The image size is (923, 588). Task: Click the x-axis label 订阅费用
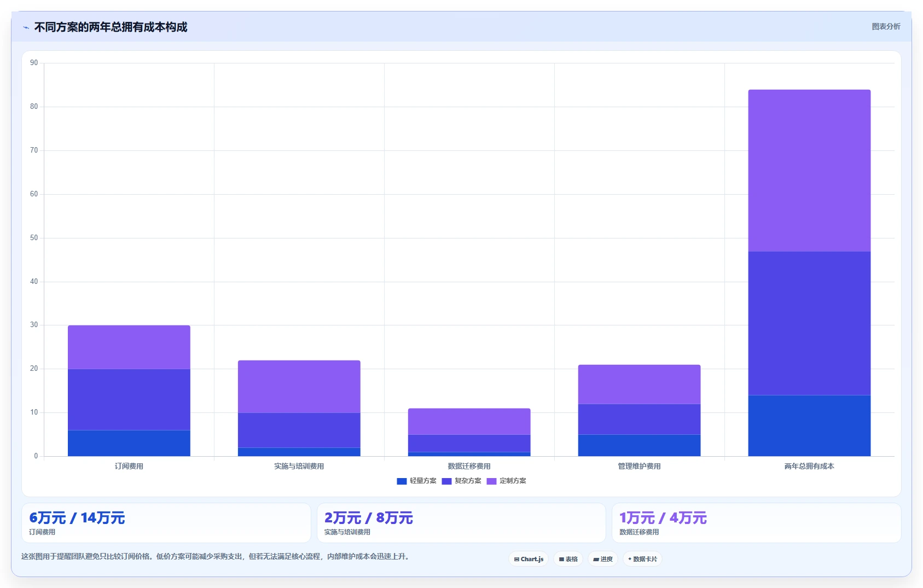coord(129,466)
